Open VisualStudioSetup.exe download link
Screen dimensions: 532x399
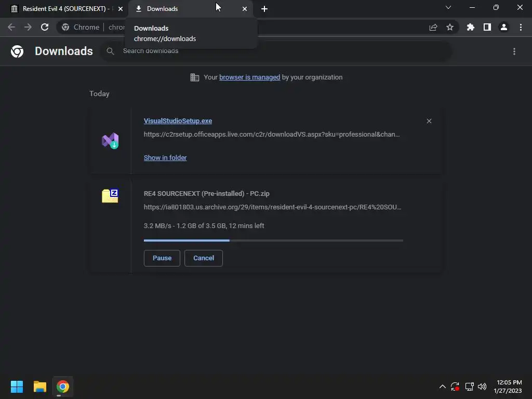pyautogui.click(x=178, y=121)
